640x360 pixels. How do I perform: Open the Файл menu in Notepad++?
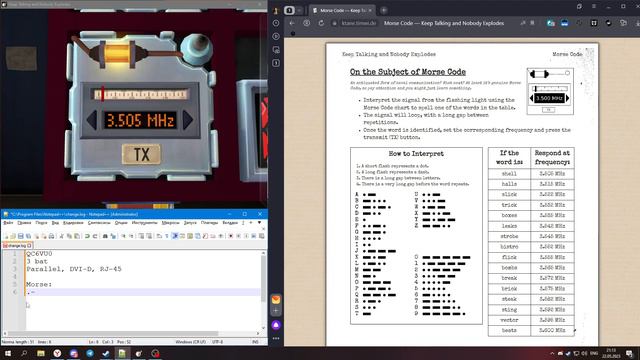point(8,223)
